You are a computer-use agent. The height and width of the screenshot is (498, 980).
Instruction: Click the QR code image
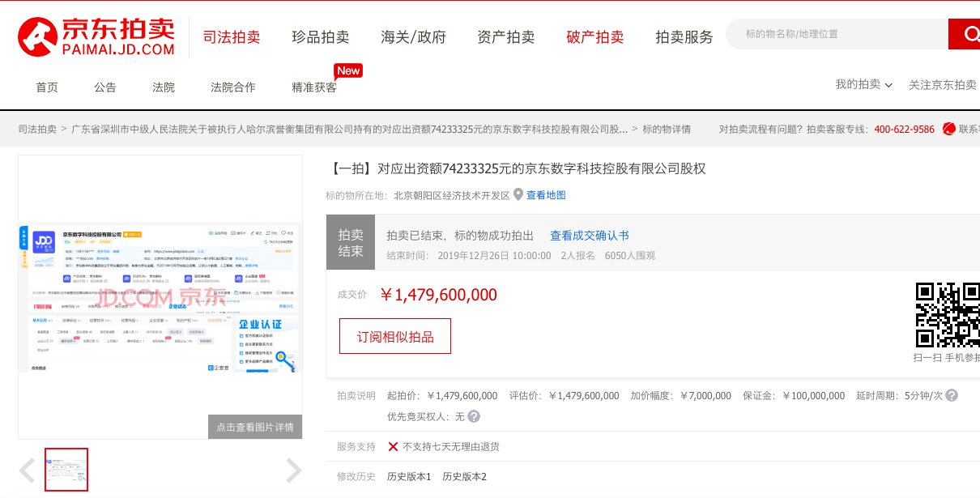pos(948,314)
